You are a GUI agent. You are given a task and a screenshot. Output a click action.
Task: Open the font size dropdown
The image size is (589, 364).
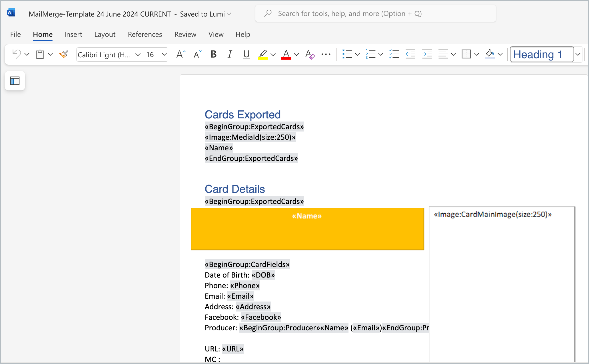[x=164, y=54]
